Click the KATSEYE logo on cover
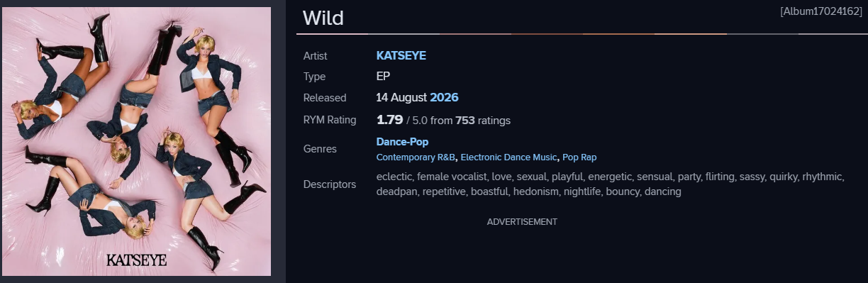Image resolution: width=868 pixels, height=283 pixels. click(x=136, y=260)
